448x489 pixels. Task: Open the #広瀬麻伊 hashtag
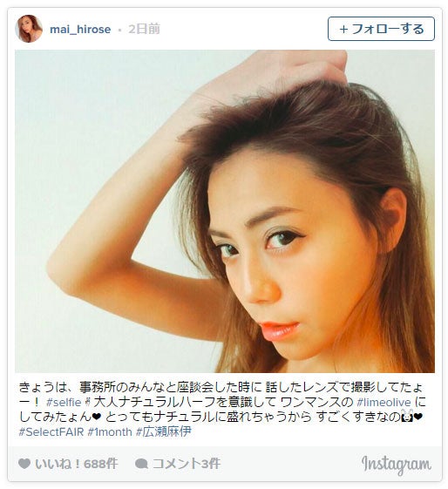point(164,432)
